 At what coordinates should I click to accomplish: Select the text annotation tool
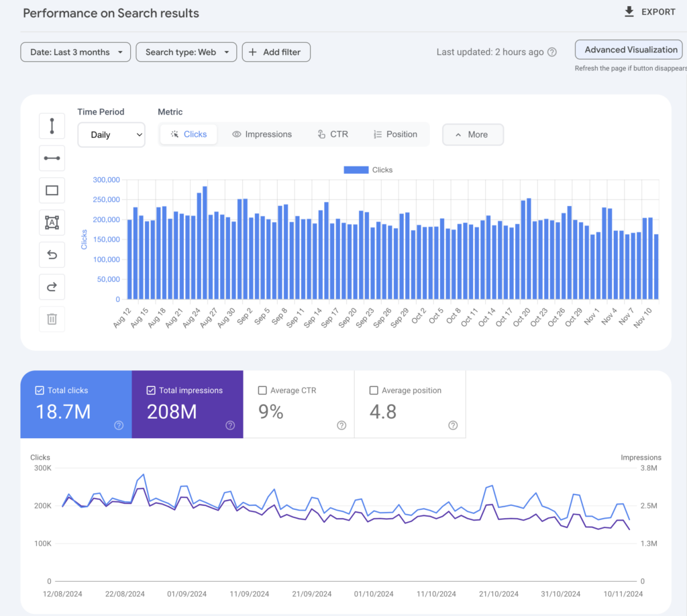click(52, 223)
